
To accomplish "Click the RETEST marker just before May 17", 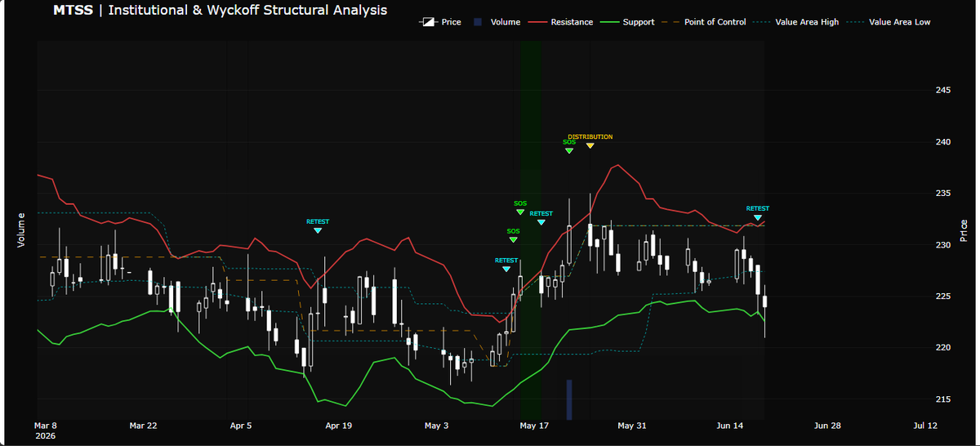I will (506, 269).
